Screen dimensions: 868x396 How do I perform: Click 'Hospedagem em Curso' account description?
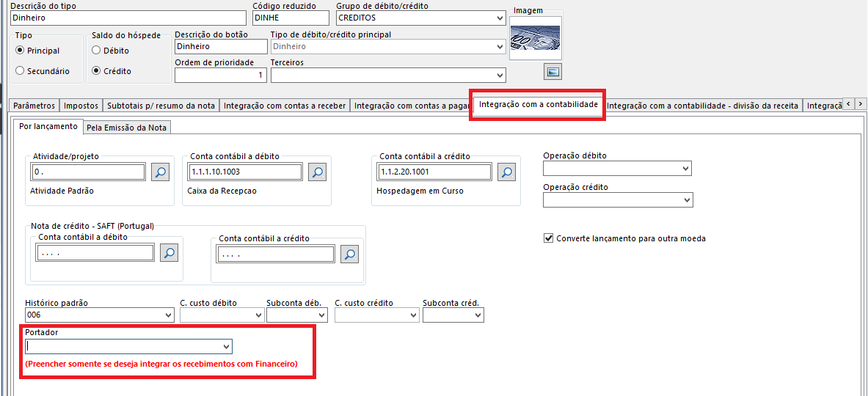point(420,191)
